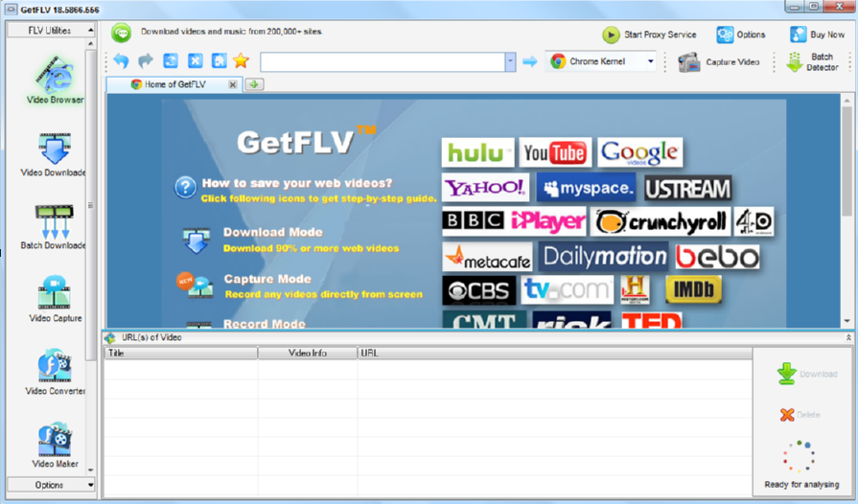Open the tv.com guide logo
The width and height of the screenshot is (858, 504).
pos(568,290)
